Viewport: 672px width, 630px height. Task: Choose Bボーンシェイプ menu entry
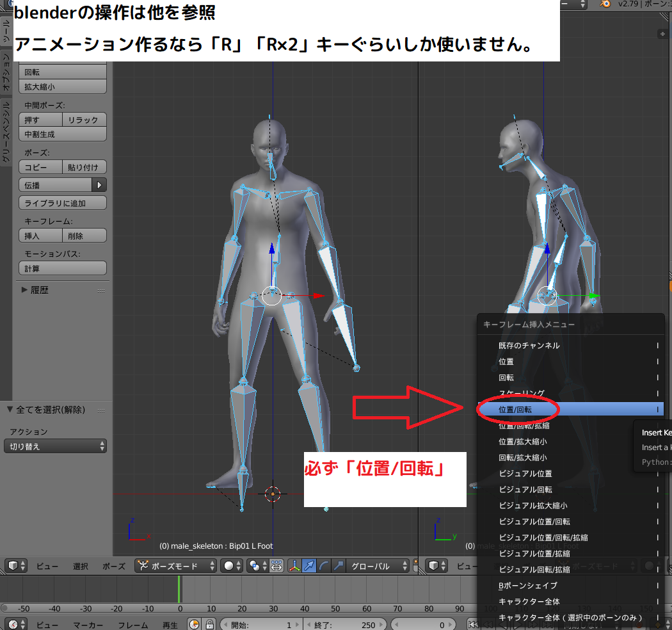pyautogui.click(x=571, y=585)
